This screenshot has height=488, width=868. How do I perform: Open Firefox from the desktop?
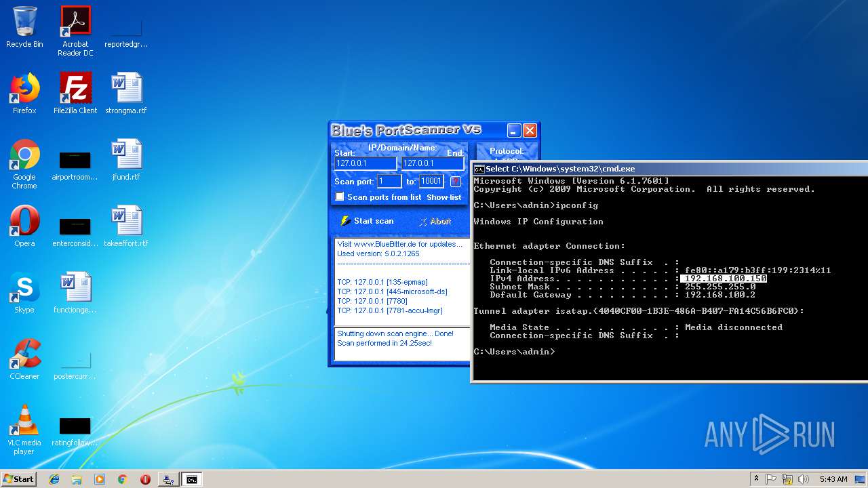24,94
